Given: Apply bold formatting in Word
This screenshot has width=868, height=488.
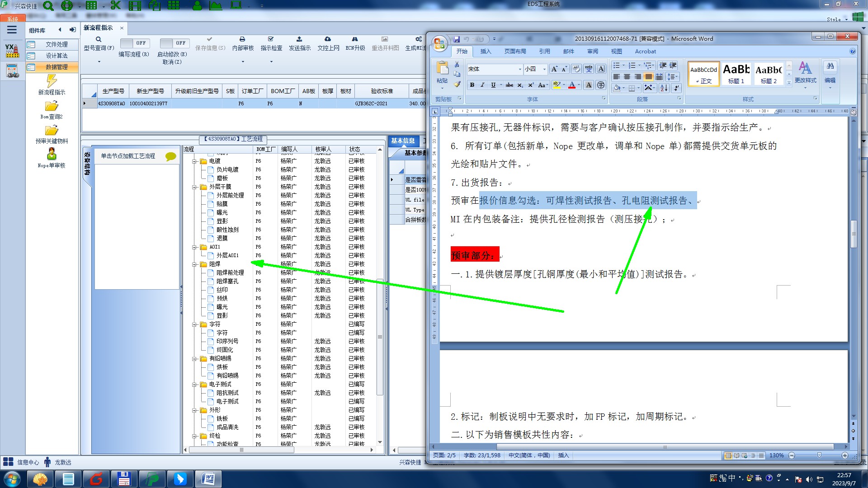Looking at the screenshot, I should [x=472, y=85].
